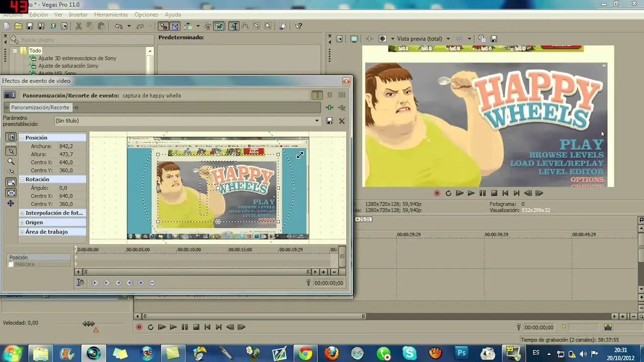Click the Cut scissors icon
The height and width of the screenshot is (362, 644).
79,26
